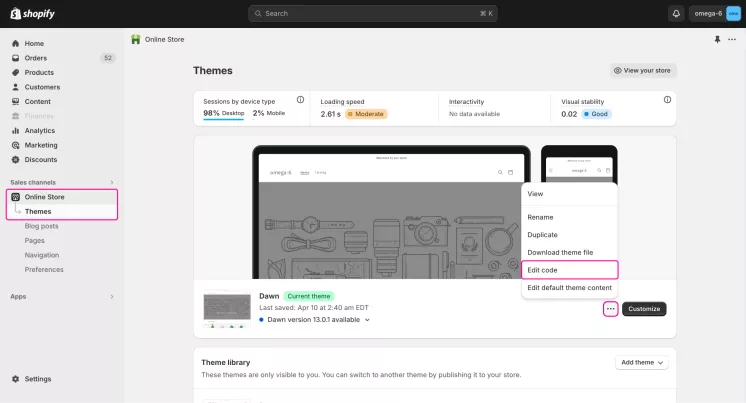Screen dimensions: 746x403
Task: Click View your store button
Action: click(643, 70)
